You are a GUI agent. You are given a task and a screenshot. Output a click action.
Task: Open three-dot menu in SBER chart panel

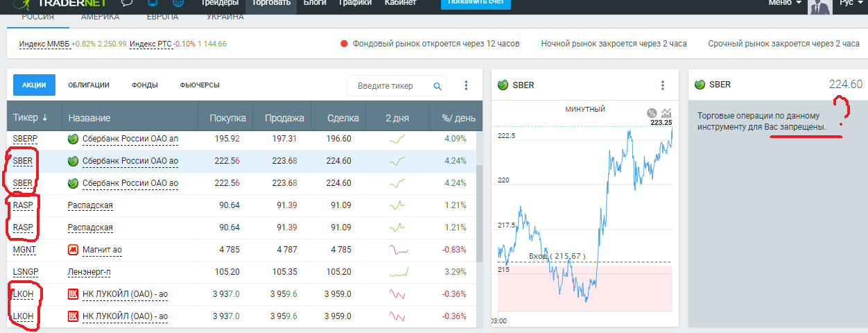tap(662, 85)
